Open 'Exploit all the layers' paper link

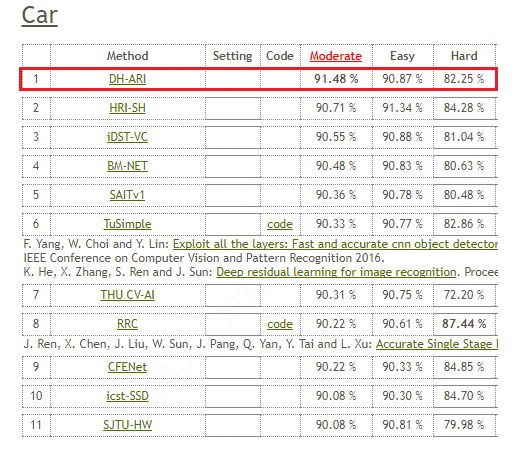[x=335, y=244]
